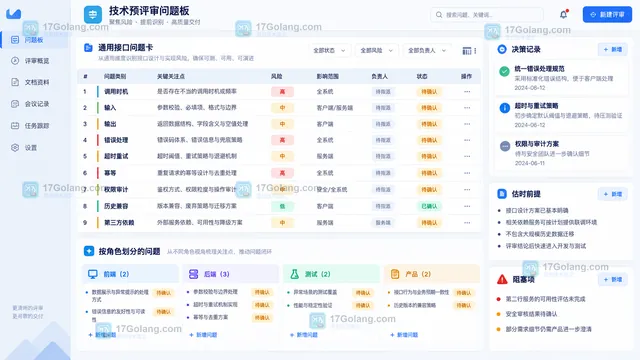Click the 按角色划分的问题 section icon
The height and width of the screenshot is (360, 640).
point(89,251)
